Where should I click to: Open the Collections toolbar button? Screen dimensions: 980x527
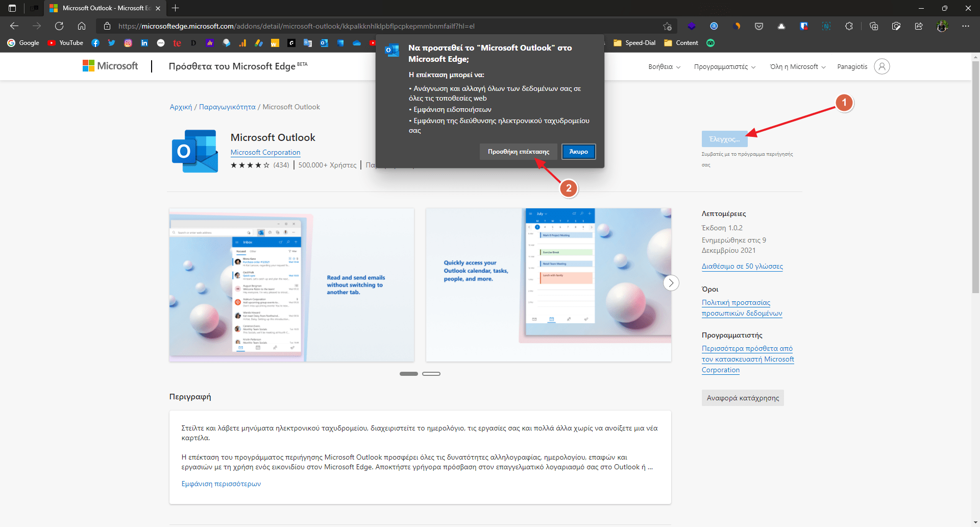(x=874, y=26)
